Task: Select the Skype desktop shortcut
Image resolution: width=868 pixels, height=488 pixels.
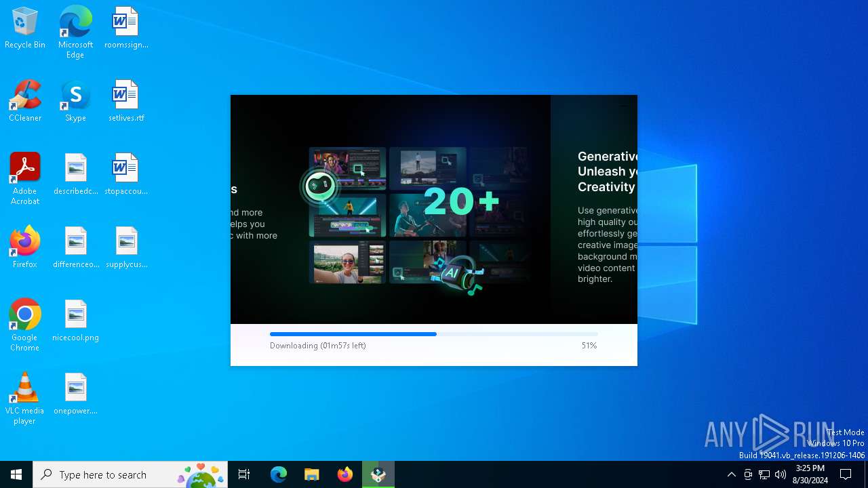Action: [75, 102]
